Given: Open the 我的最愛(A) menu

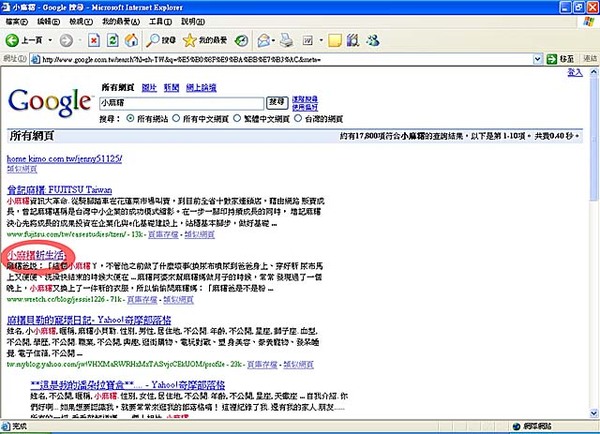Looking at the screenshot, I should click(x=121, y=22).
